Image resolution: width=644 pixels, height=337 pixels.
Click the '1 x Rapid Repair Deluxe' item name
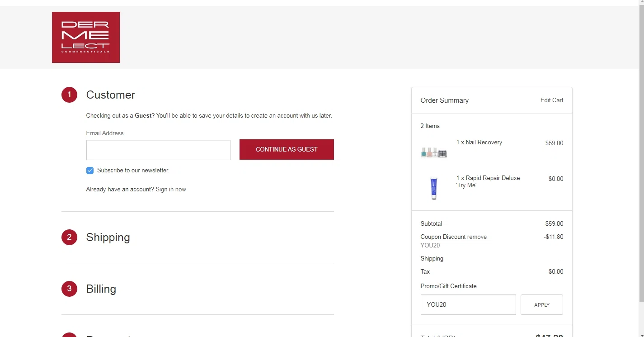click(x=488, y=181)
